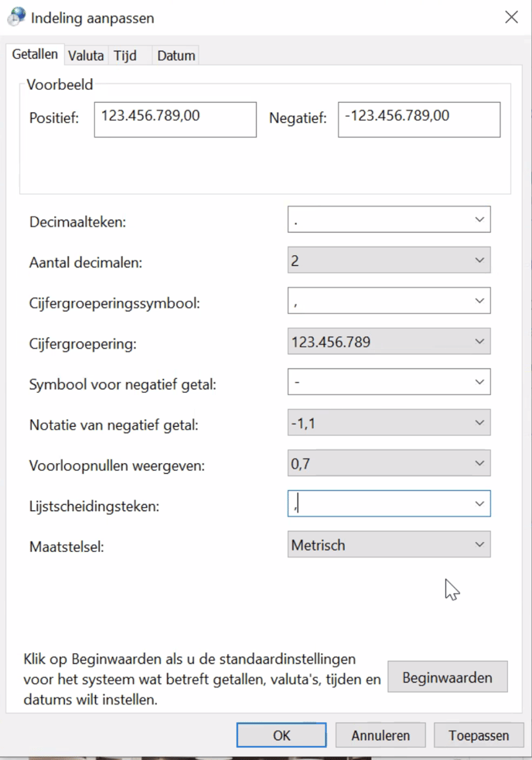This screenshot has height=760, width=532.
Task: Click Toepassen to apply changes
Action: pyautogui.click(x=479, y=735)
